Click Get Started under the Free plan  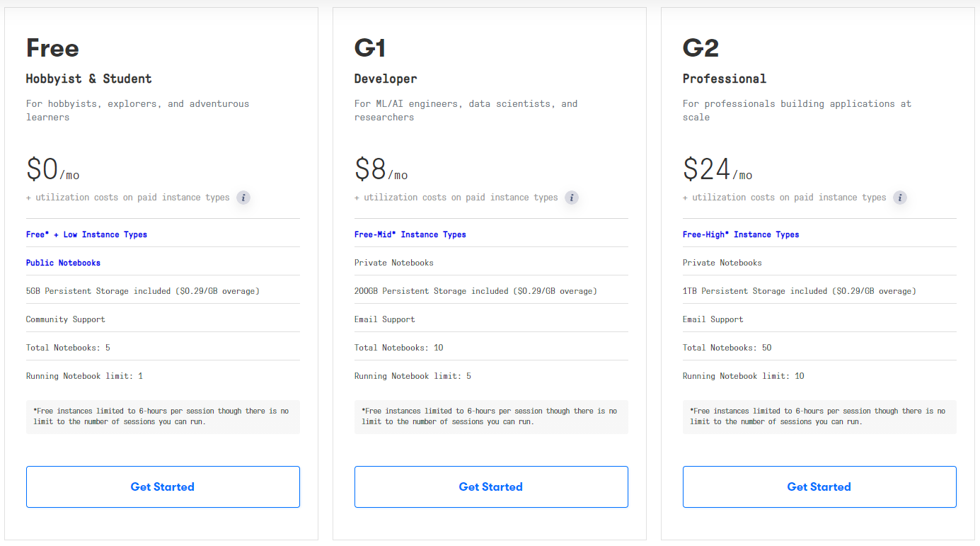click(x=163, y=487)
